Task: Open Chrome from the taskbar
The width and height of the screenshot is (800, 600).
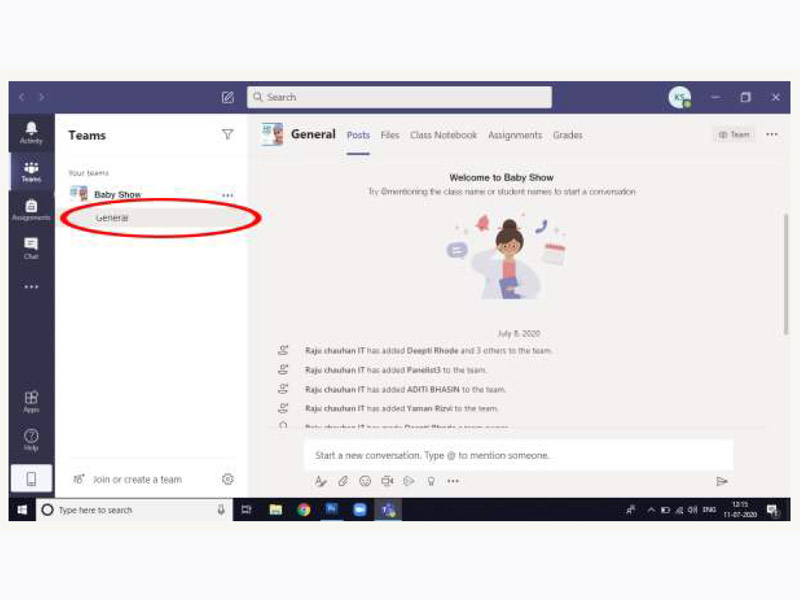Action: 304,510
